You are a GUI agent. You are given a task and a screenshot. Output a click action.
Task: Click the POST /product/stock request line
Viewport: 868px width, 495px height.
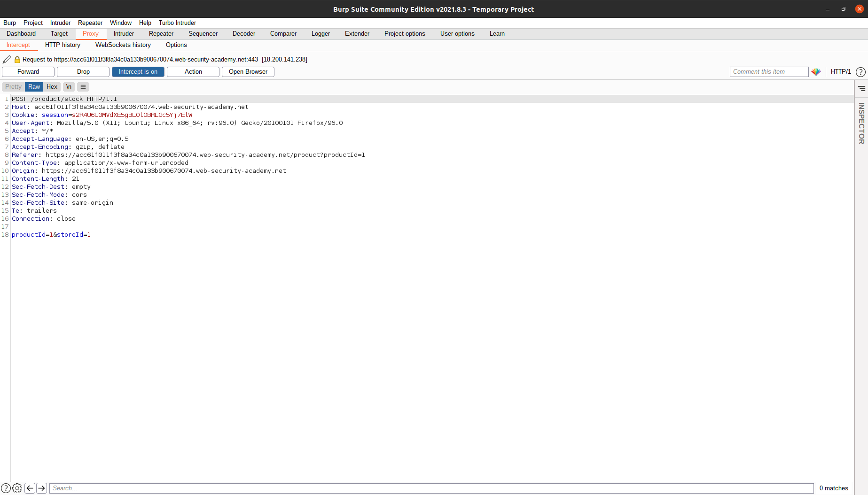click(64, 99)
